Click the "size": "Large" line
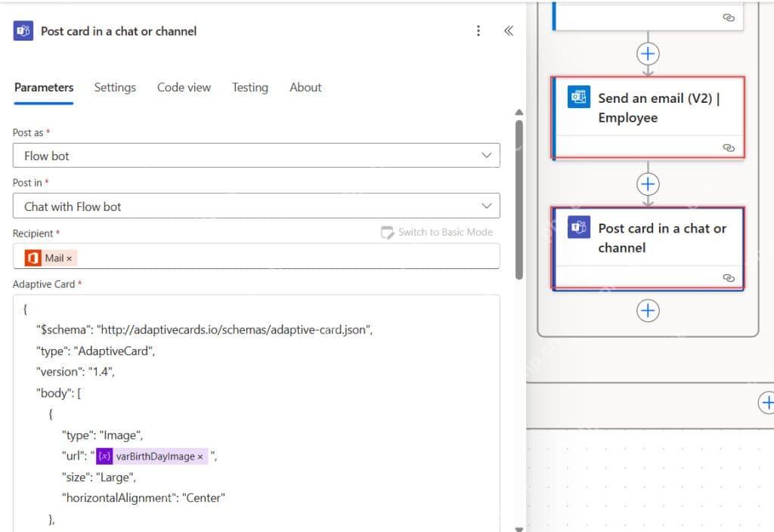Screen dimensions: 774x532 pyautogui.click(x=99, y=478)
